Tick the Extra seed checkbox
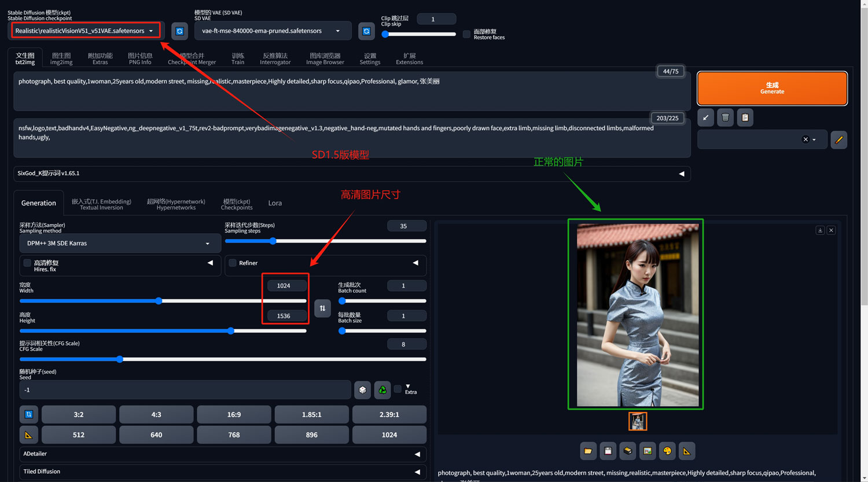This screenshot has height=482, width=868. point(398,389)
